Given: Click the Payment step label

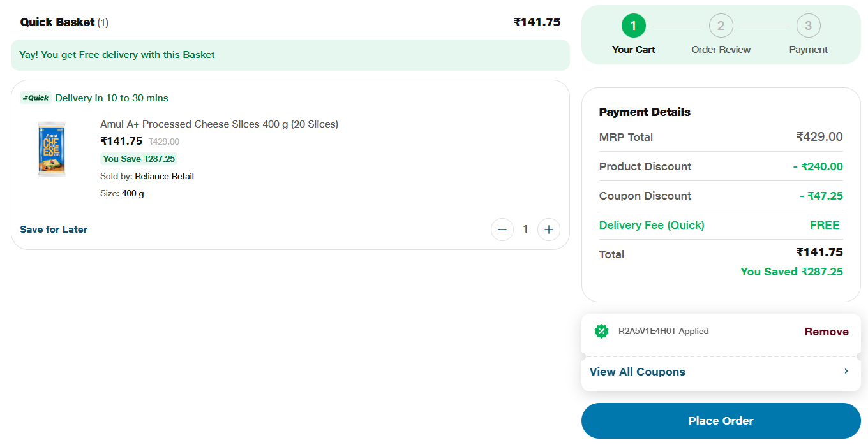Looking at the screenshot, I should click(809, 50).
